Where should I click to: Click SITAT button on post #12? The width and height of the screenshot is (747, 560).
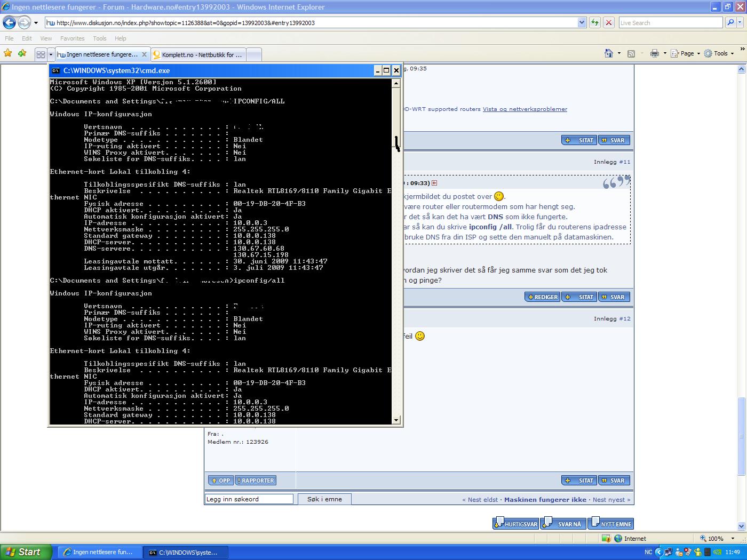point(579,481)
